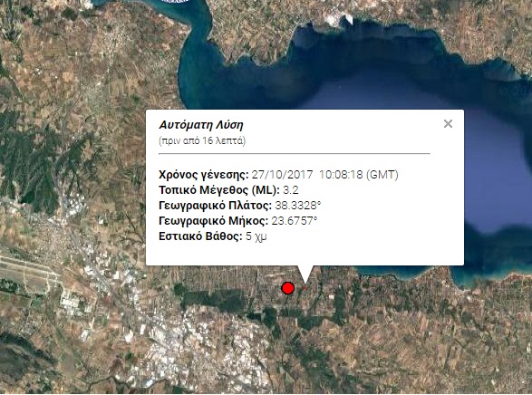This screenshot has height=395, width=532.
Task: Select the 'Αυτόματη Λύση' popup title
Action: click(x=201, y=125)
